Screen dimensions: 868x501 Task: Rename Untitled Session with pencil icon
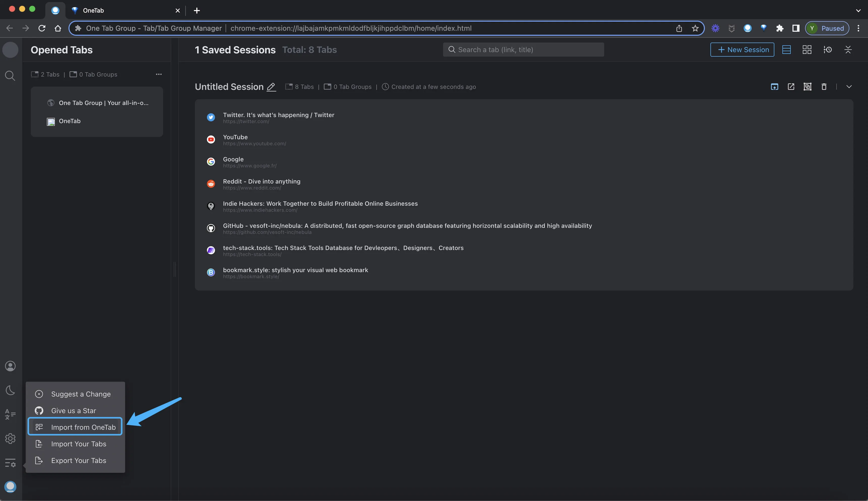pyautogui.click(x=271, y=87)
